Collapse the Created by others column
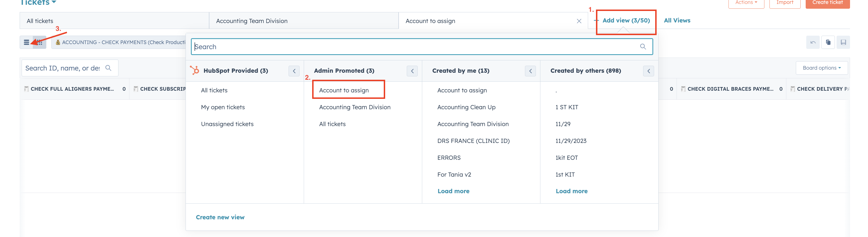The height and width of the screenshot is (237, 868). tap(648, 71)
